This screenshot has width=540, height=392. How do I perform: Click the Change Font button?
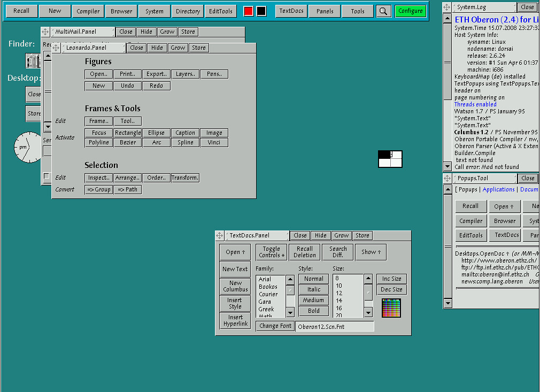pyautogui.click(x=275, y=326)
